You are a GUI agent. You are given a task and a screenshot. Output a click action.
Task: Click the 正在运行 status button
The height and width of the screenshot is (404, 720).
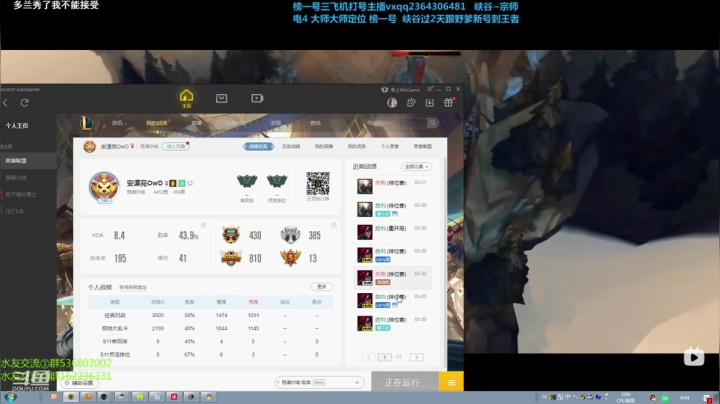[x=405, y=382]
